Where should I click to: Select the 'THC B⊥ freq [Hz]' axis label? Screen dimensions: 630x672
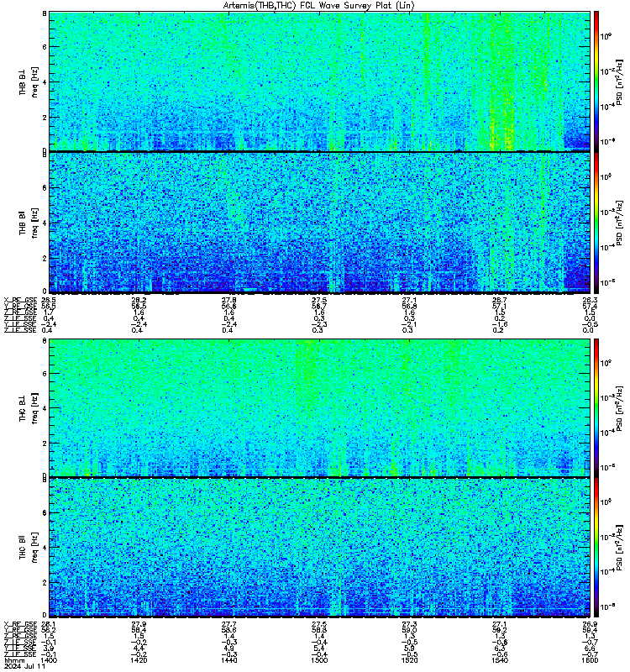tap(29, 407)
